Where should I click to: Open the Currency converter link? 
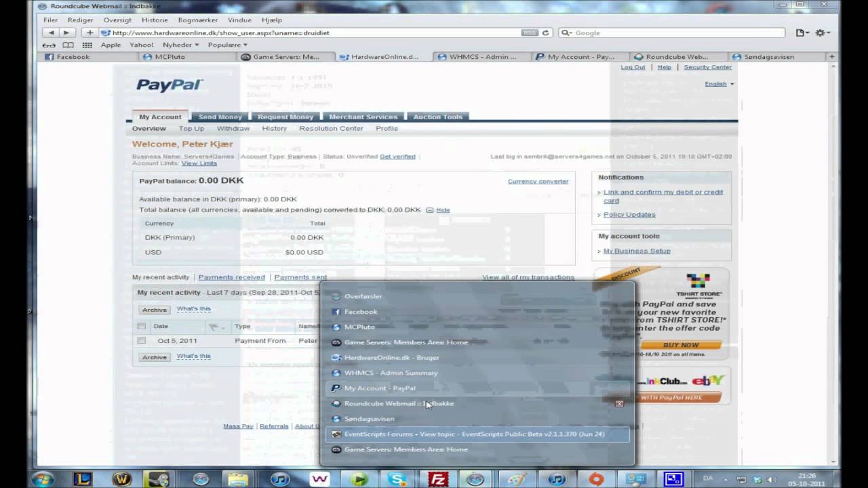point(538,181)
